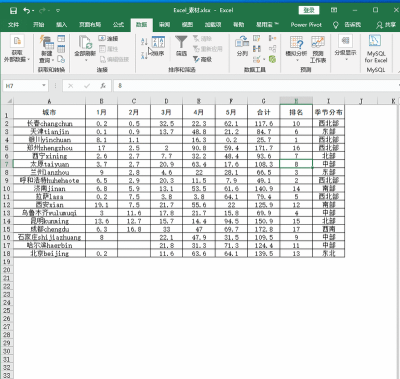Open the undo history dropdown arrow
Screen dimensions: 400x379
pyautogui.click(x=33, y=11)
